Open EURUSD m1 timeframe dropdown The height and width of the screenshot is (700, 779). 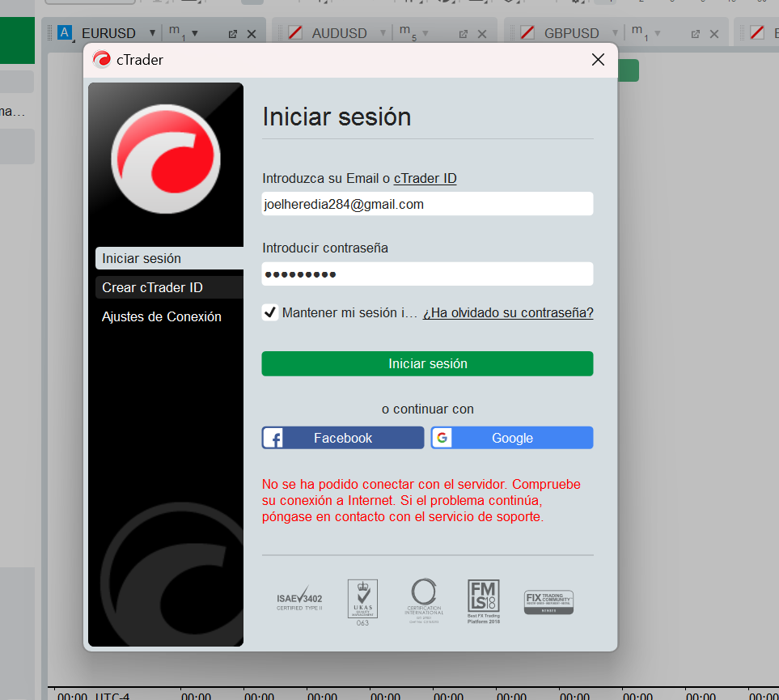(x=195, y=33)
